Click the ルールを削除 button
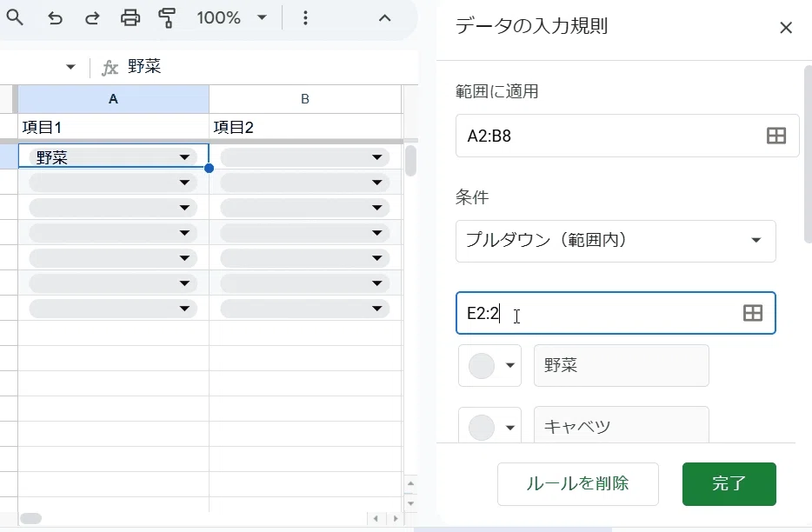The height and width of the screenshot is (532, 812). point(577,484)
